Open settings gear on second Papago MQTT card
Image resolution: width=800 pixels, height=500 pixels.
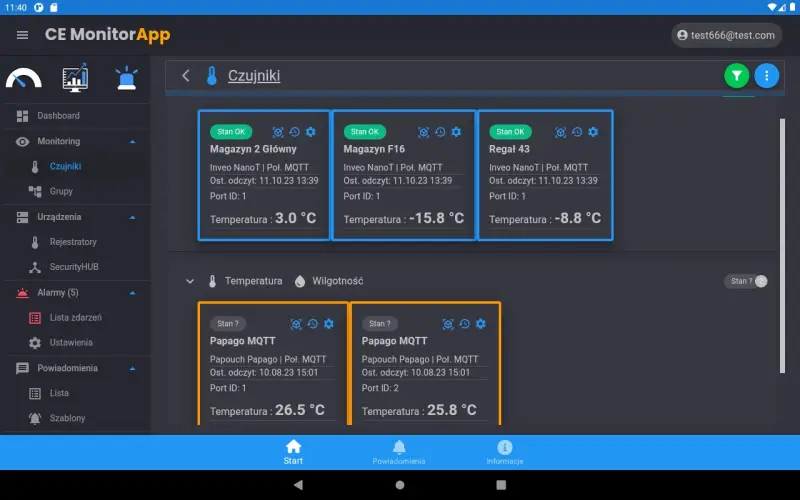click(x=481, y=324)
